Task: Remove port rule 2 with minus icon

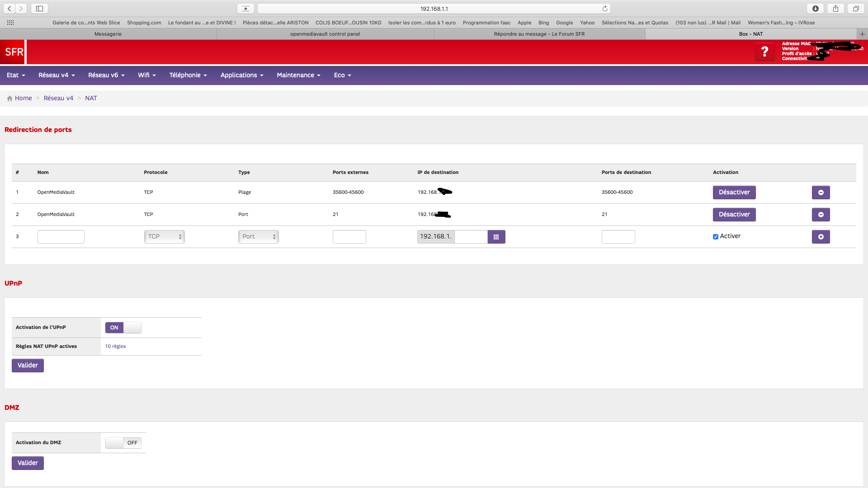Action: tap(821, 215)
